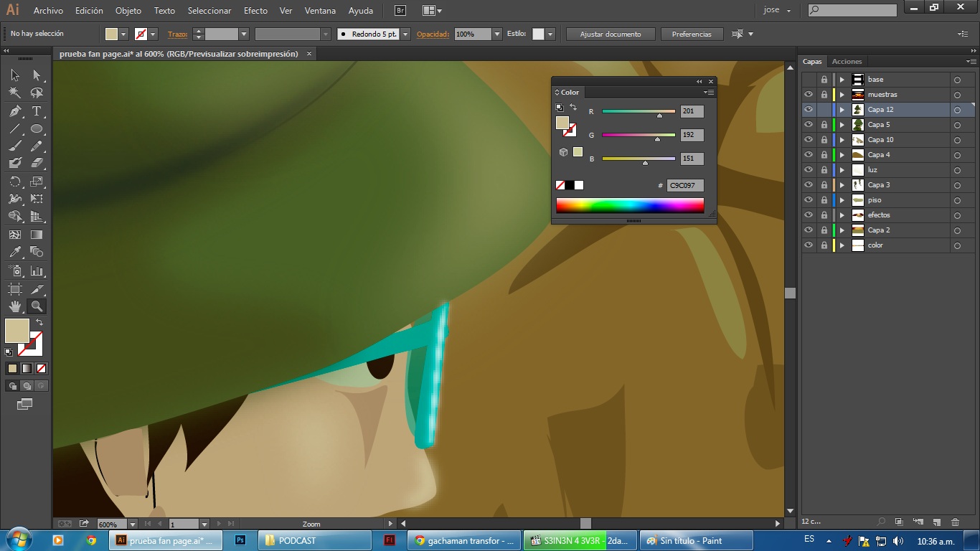Image resolution: width=980 pixels, height=551 pixels.
Task: Click the Ajustar documento button
Action: tap(612, 34)
